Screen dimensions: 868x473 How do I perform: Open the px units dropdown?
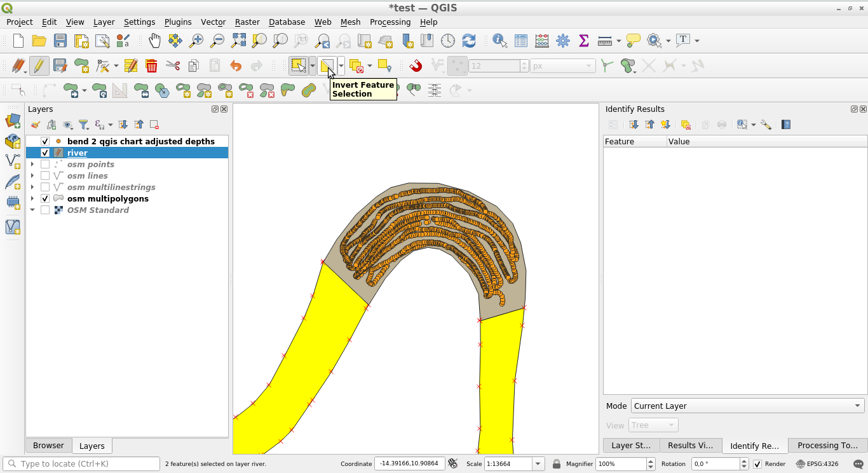pyautogui.click(x=562, y=65)
